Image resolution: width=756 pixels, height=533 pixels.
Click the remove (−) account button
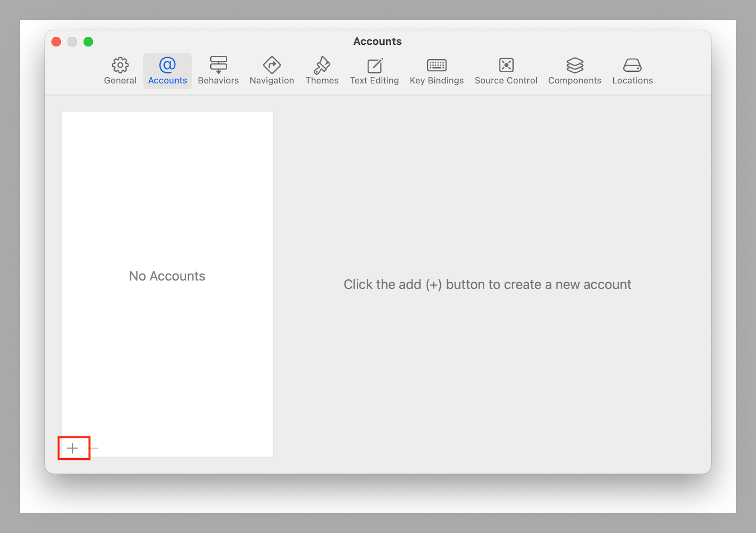tap(94, 448)
